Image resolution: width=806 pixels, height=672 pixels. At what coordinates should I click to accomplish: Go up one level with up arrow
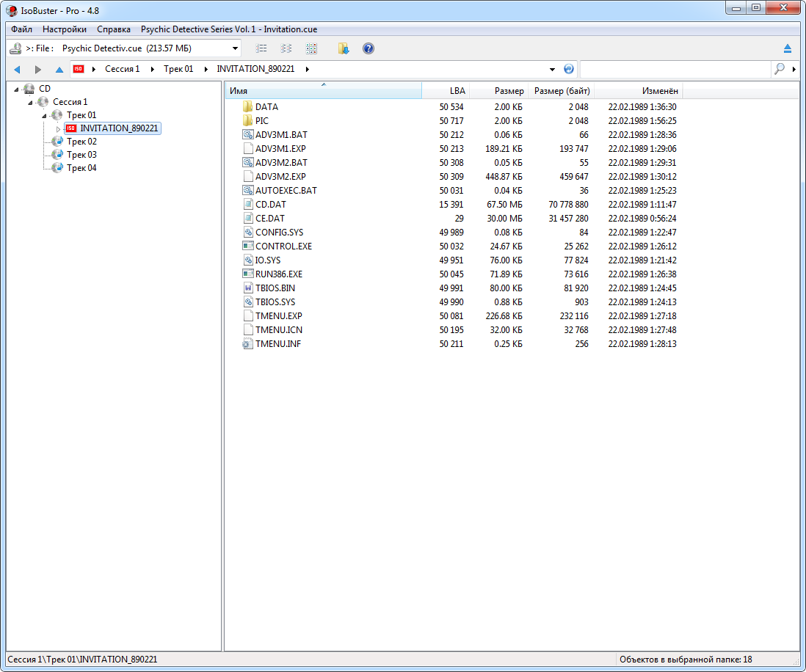59,69
